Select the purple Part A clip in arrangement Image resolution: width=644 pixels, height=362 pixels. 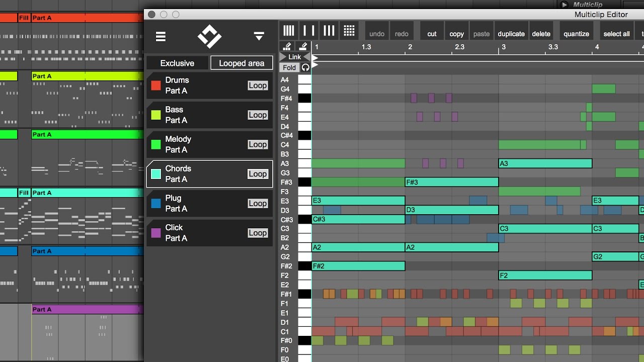pyautogui.click(x=87, y=309)
